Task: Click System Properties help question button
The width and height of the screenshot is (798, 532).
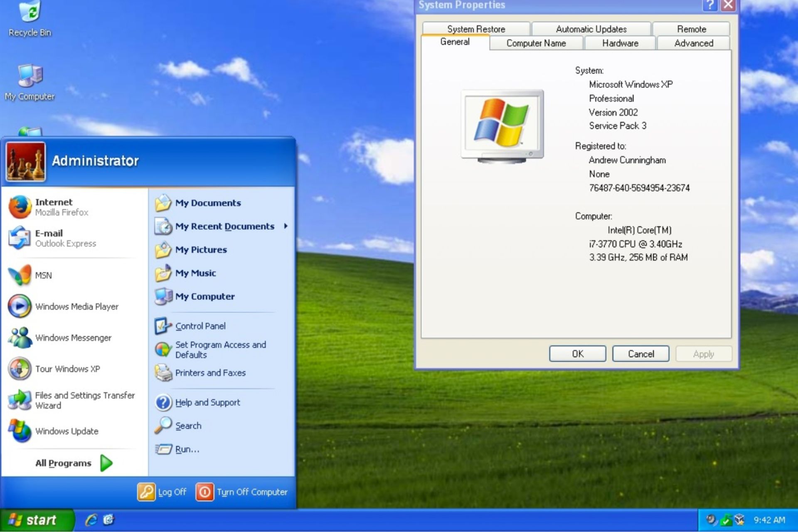Action: 709,5
